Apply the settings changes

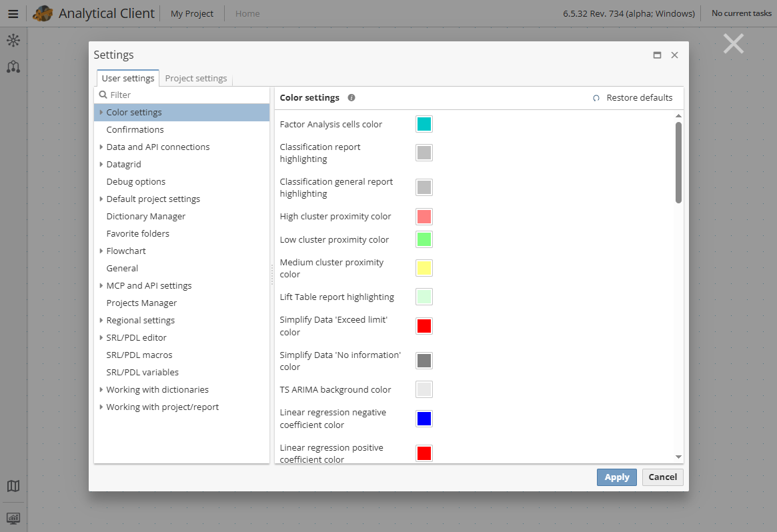point(616,477)
